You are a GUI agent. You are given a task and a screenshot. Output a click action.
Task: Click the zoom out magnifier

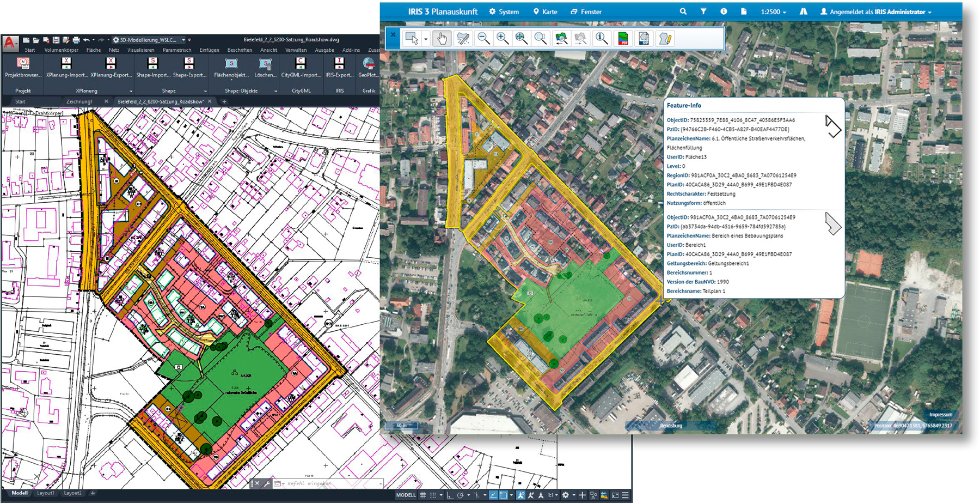tap(483, 38)
